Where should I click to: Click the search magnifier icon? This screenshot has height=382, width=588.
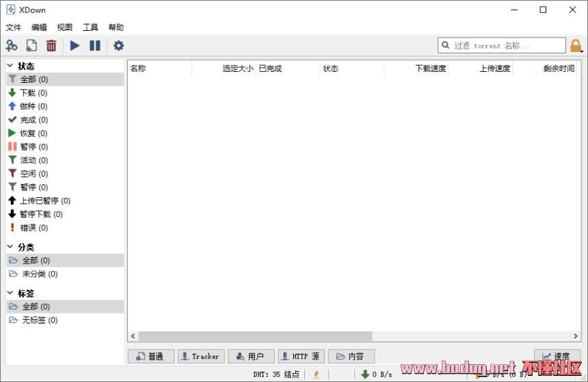click(x=445, y=45)
